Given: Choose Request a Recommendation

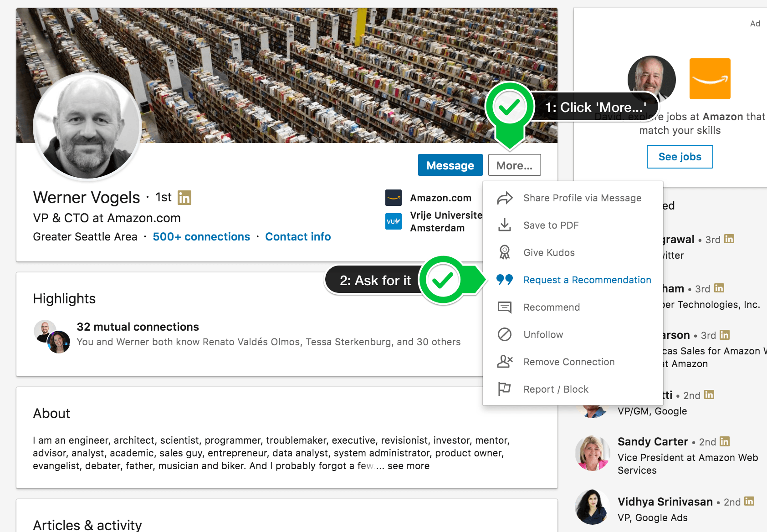Looking at the screenshot, I should [x=573, y=280].
